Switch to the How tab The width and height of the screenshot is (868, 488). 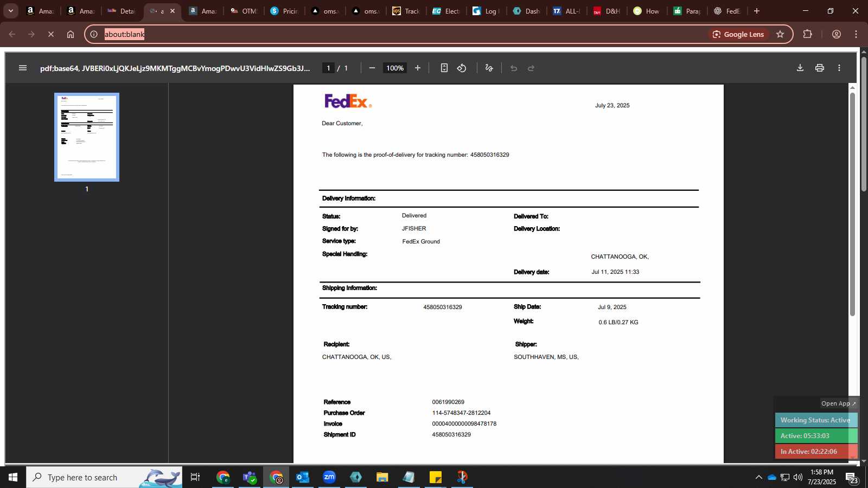[647, 11]
